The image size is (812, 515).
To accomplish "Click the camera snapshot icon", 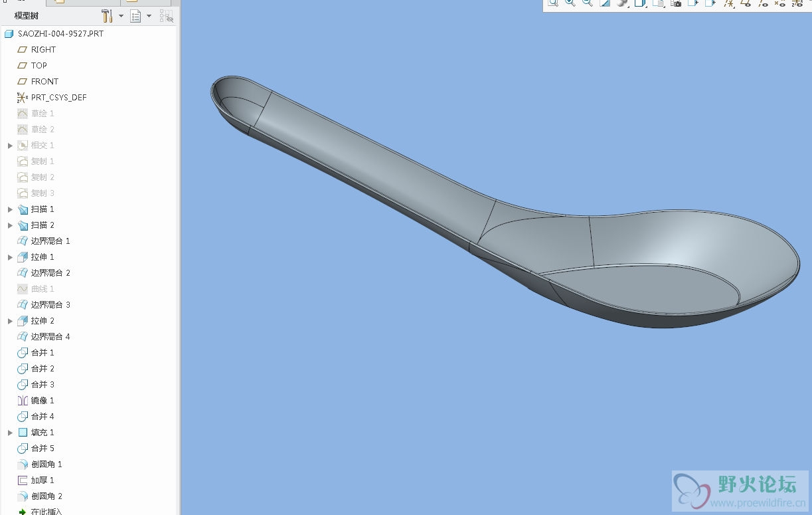I will pyautogui.click(x=676, y=3).
